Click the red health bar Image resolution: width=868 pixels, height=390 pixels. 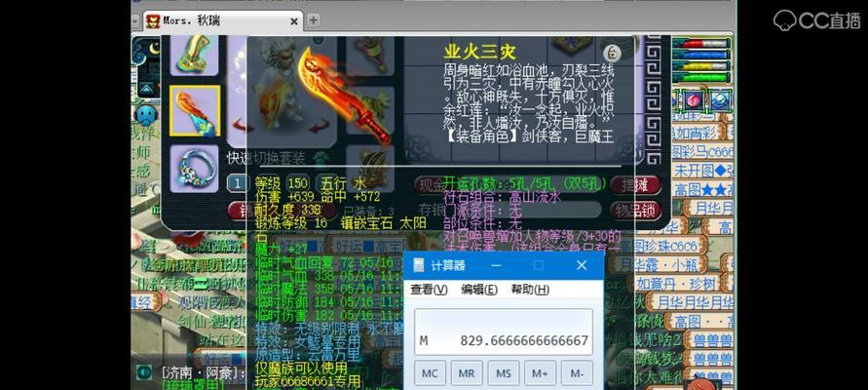pos(703,43)
